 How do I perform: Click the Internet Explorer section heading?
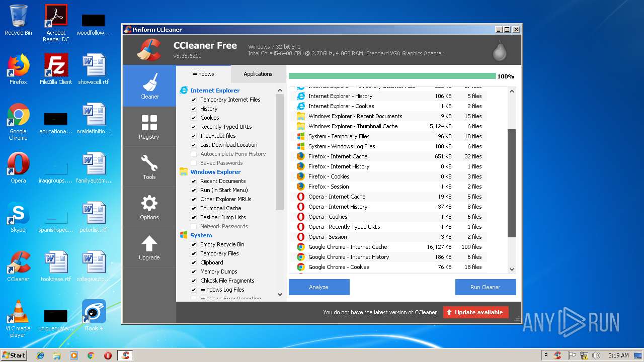(215, 90)
